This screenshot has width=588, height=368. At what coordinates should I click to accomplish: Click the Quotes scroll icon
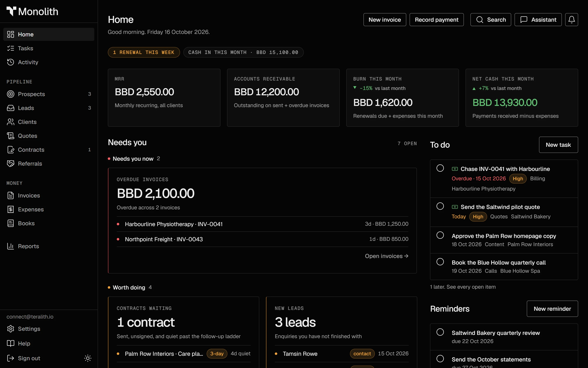(10, 136)
